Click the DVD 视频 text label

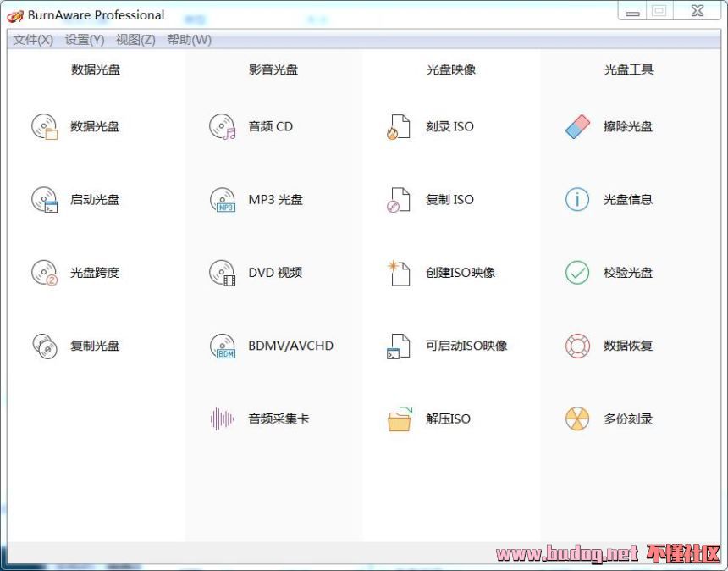pos(275,273)
